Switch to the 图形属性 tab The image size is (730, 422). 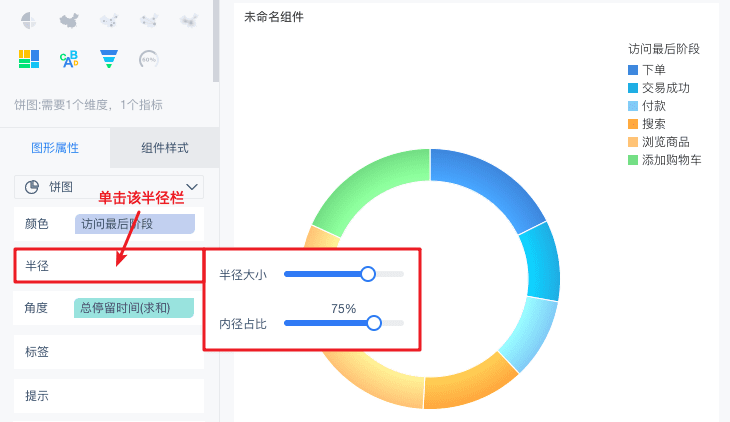[55, 148]
